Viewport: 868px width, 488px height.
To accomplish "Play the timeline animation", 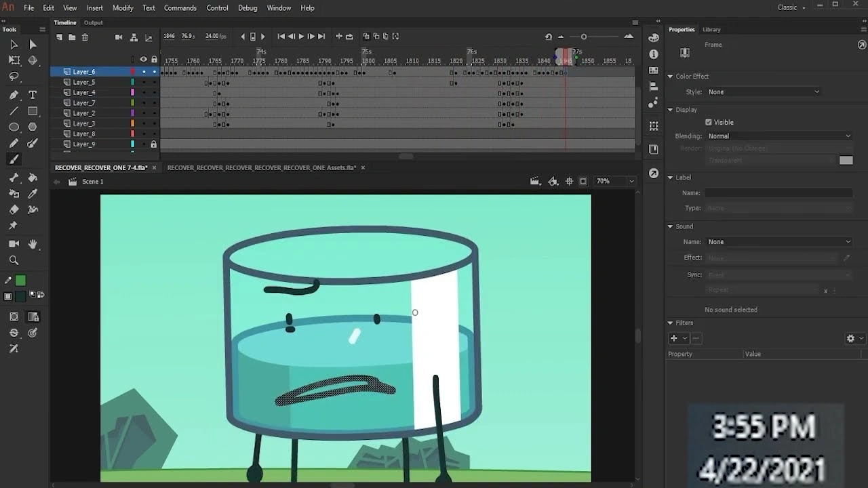I will pos(301,37).
